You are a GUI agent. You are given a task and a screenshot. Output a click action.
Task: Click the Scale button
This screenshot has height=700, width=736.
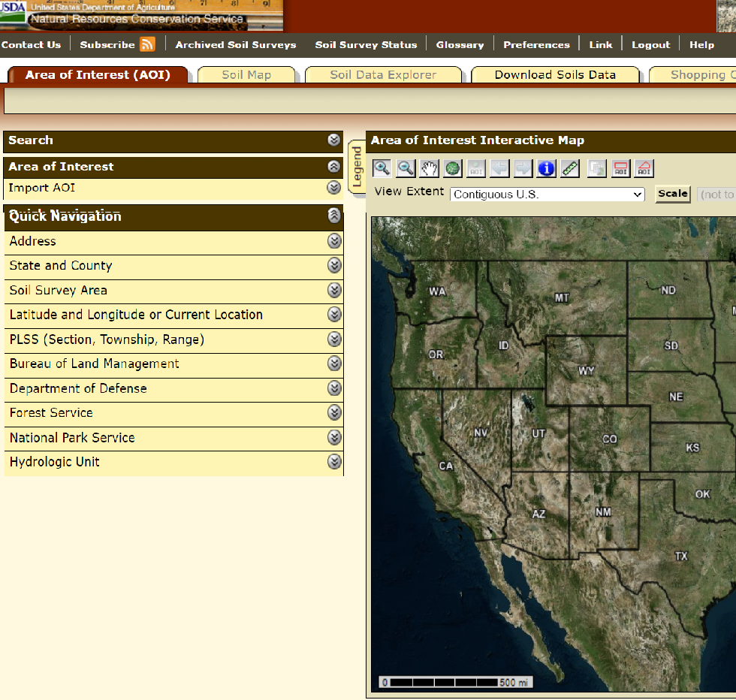672,194
